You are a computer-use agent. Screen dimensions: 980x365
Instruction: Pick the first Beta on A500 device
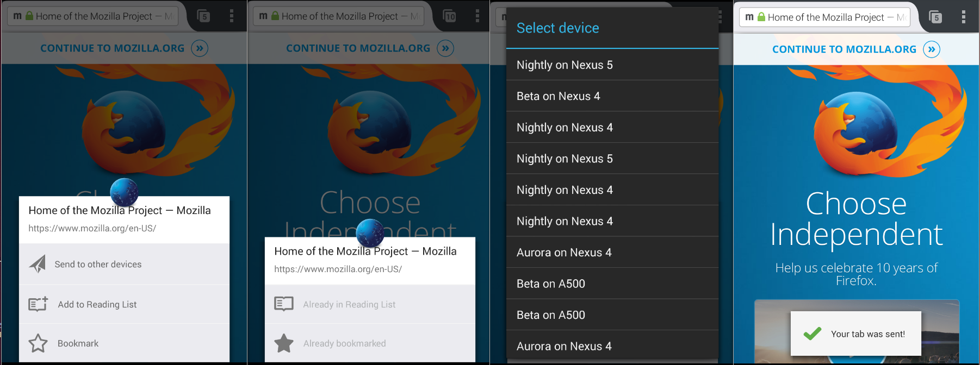(x=550, y=284)
